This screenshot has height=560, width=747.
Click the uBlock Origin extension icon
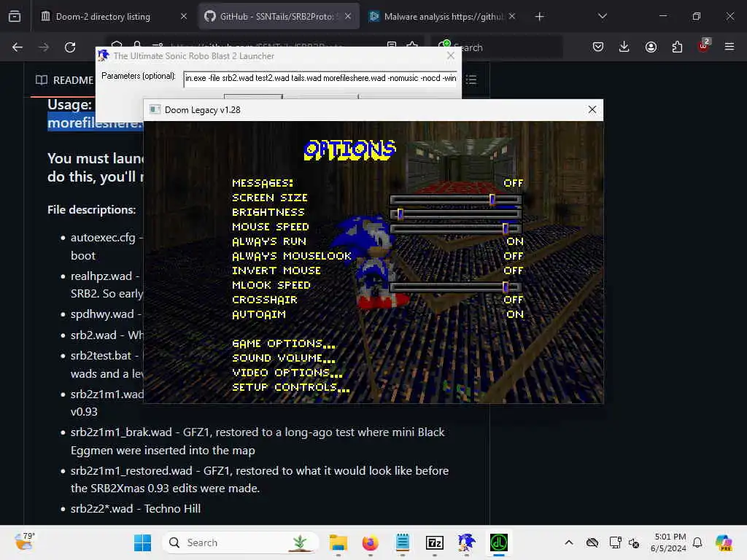tap(703, 46)
